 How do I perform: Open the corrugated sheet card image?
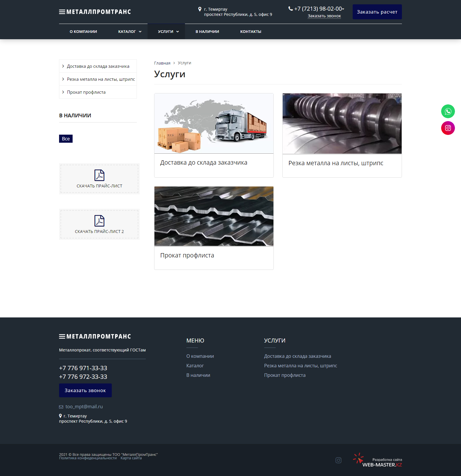point(214,216)
